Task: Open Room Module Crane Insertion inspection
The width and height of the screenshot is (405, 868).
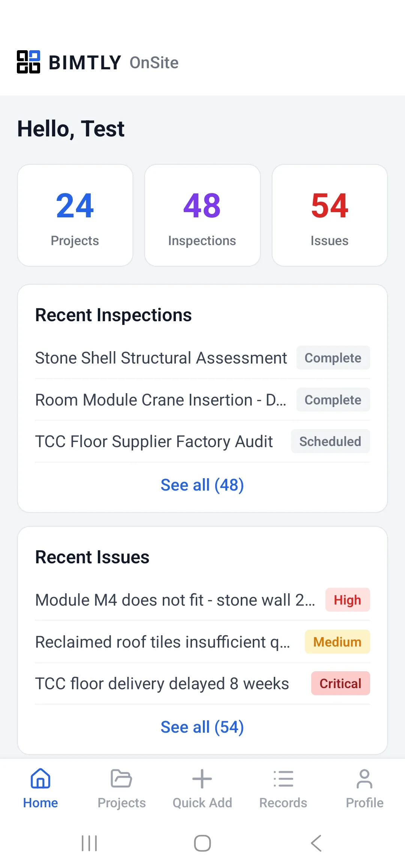Action: [160, 400]
